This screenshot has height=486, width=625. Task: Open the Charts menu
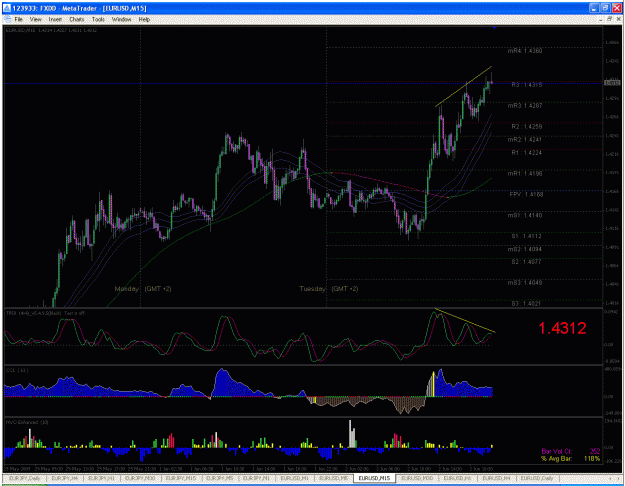coord(77,19)
